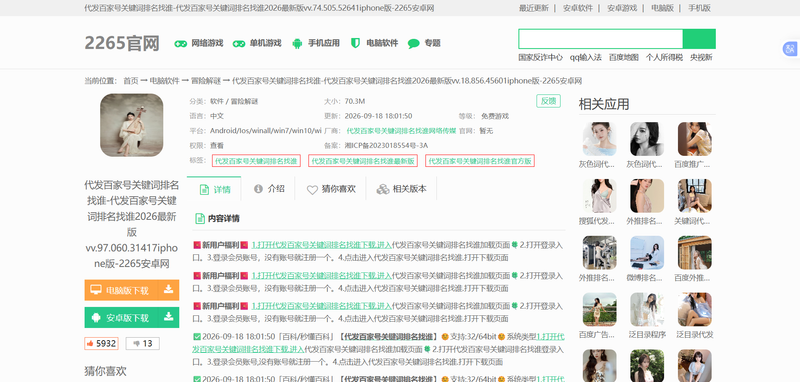800x382 pixels.
Task: Switch to the 相关版本 tab
Action: (x=401, y=189)
